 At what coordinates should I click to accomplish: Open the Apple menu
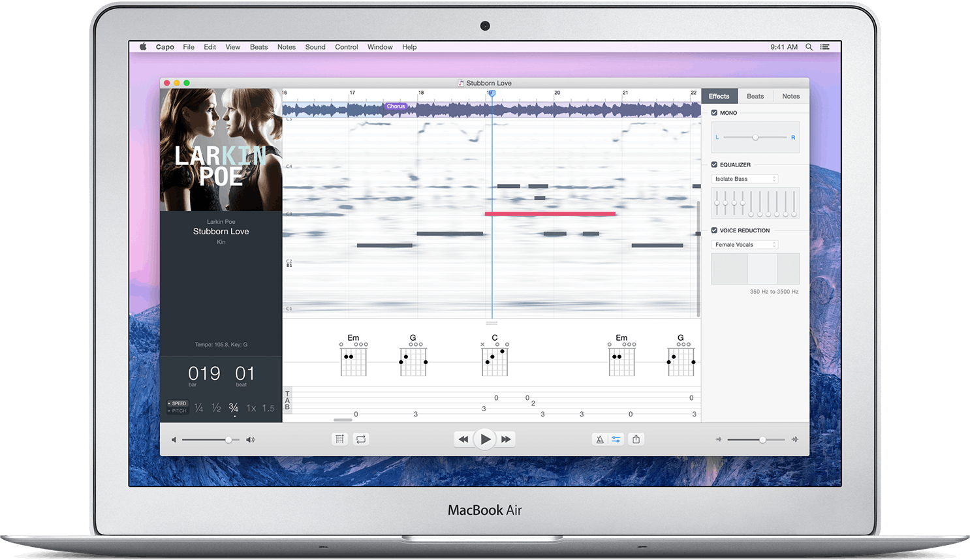[x=143, y=47]
